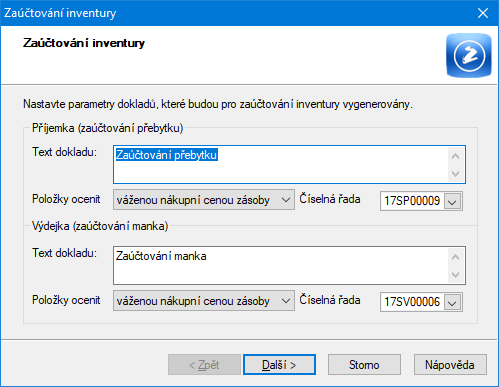The image size is (499, 387).
Task: Open Položky ocenit dropdown under Výdejka
Action: point(204,301)
